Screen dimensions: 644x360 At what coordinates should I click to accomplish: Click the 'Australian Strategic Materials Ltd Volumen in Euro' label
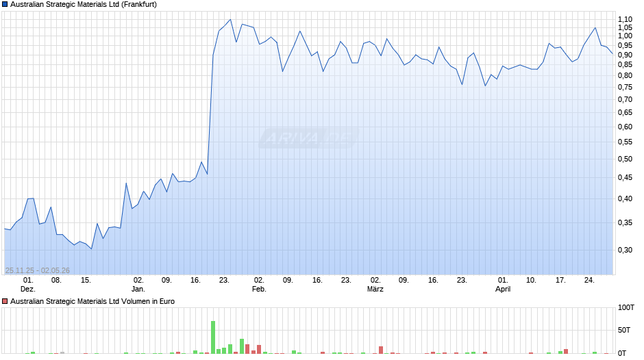[x=92, y=301]
